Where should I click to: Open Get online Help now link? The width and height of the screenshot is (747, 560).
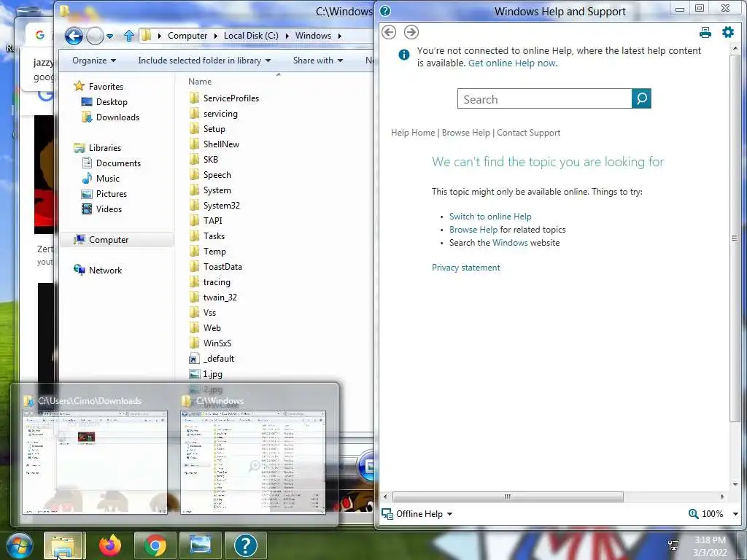512,63
